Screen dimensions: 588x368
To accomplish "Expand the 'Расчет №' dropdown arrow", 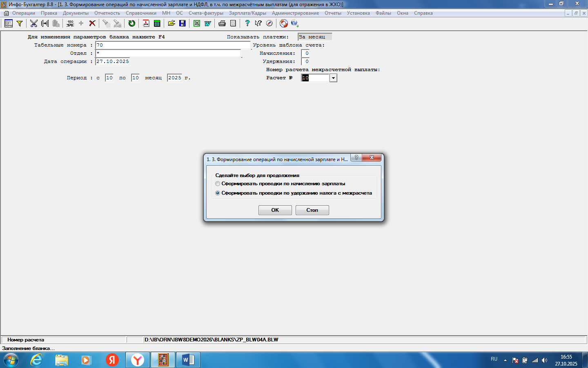I will coord(333,78).
